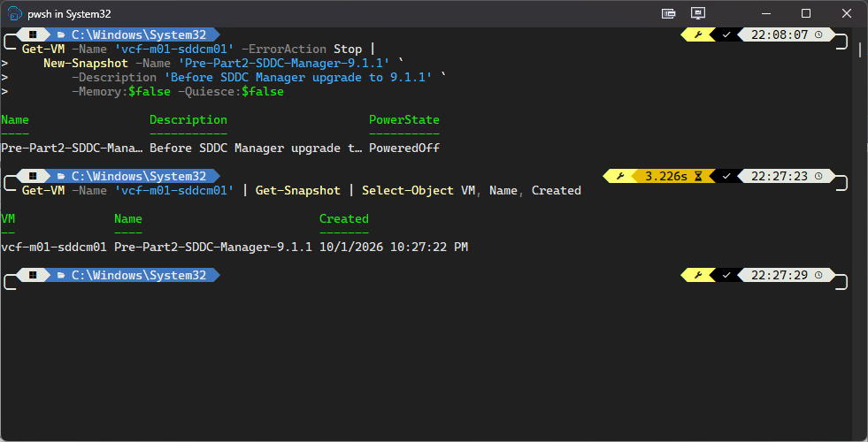Click the green 'Description' column header
This screenshot has height=442, width=868.
point(188,119)
